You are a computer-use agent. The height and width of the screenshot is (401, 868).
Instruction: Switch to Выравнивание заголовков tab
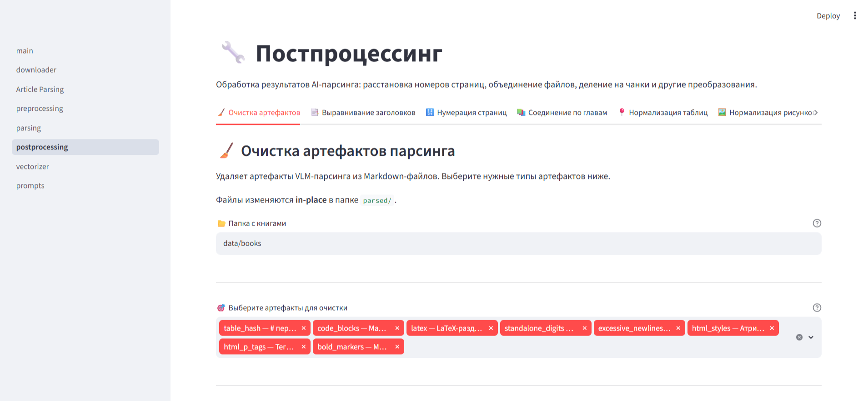(x=363, y=113)
